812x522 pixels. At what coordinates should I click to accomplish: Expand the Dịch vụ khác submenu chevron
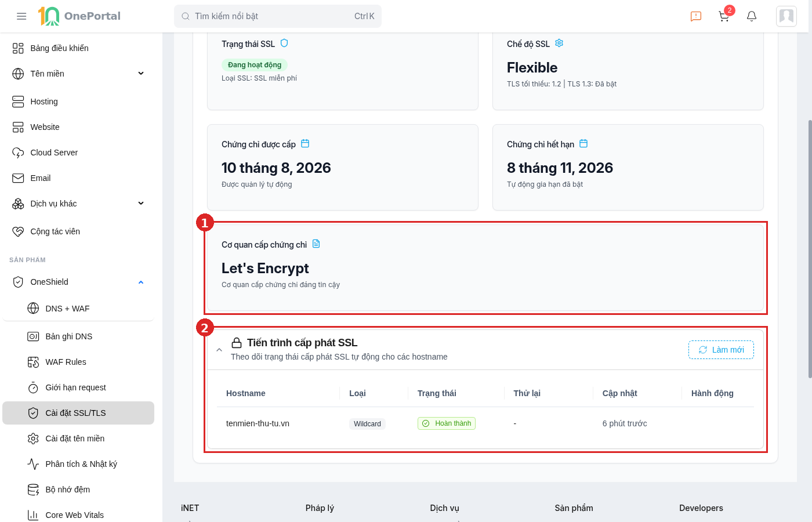click(x=141, y=204)
